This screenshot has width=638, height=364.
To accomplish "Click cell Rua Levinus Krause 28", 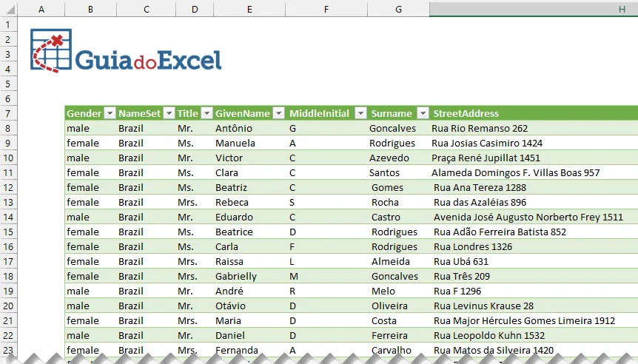I will [x=534, y=306].
